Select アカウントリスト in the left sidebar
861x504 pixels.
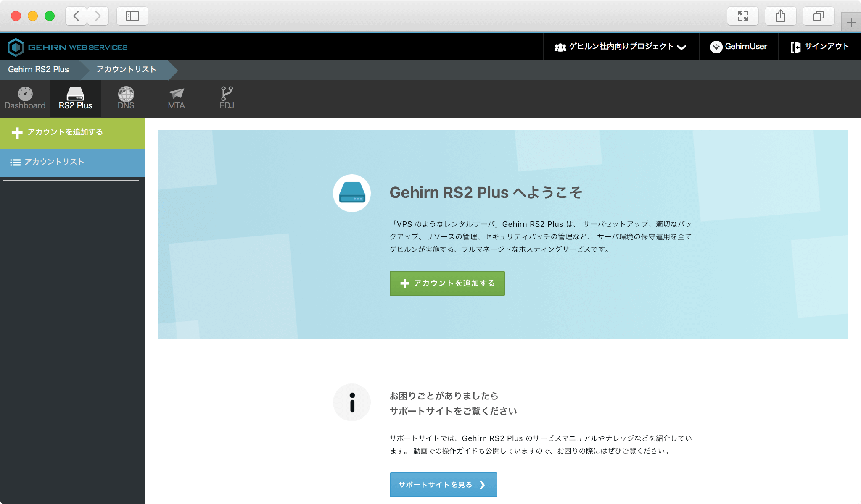[55, 162]
